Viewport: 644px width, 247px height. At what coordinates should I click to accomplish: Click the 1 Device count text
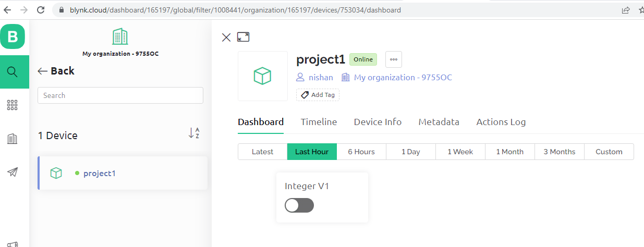tap(58, 135)
